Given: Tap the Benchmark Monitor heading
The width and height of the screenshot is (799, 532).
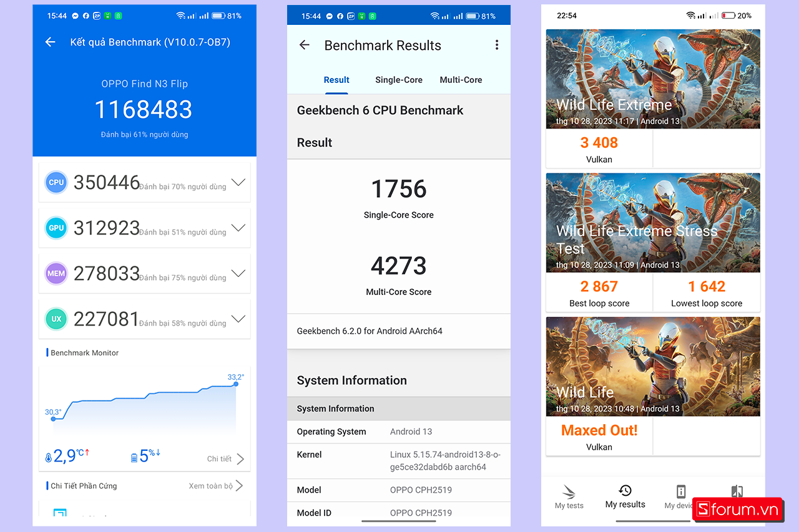Looking at the screenshot, I should click(x=85, y=353).
